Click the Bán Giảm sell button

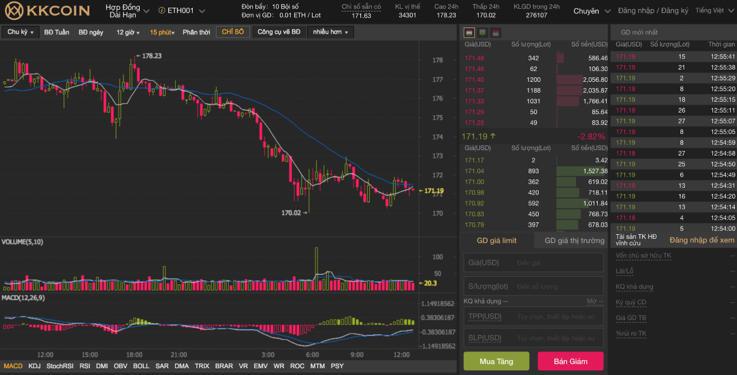pos(570,361)
